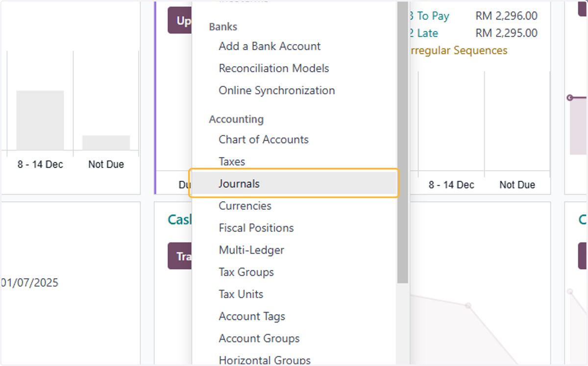
Task: Click the tall 8 - 14 Dec bar in left chart
Action: click(40, 120)
